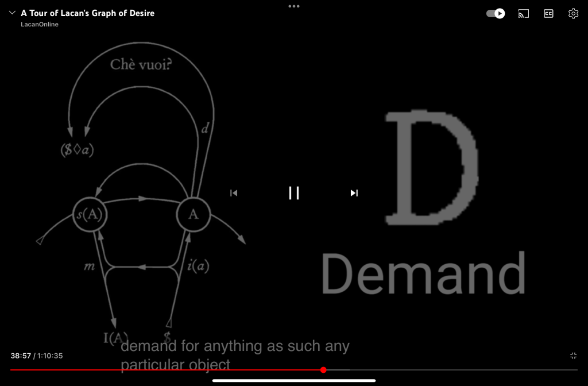The image size is (588, 386).
Task: Click the video title "A Tour of Lacan's Graph of Desire"
Action: (x=87, y=13)
